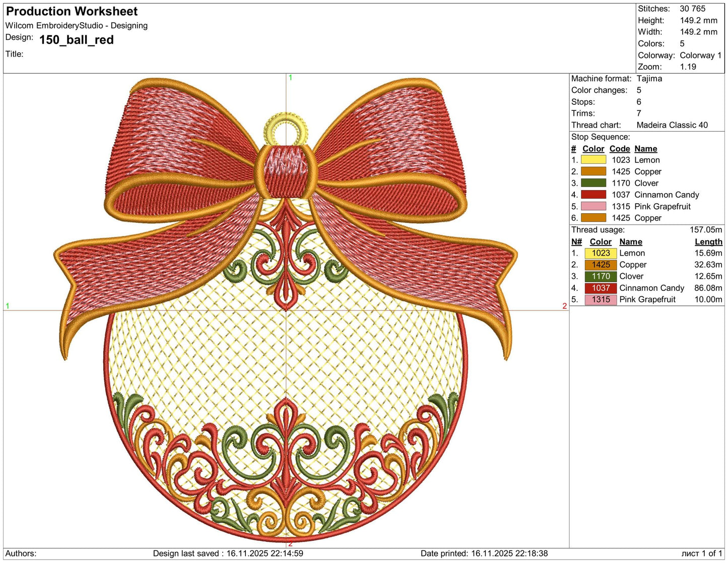Image resolution: width=728 pixels, height=563 pixels.
Task: Click the 1023 Lemon chip under Thread usage
Action: pyautogui.click(x=600, y=253)
